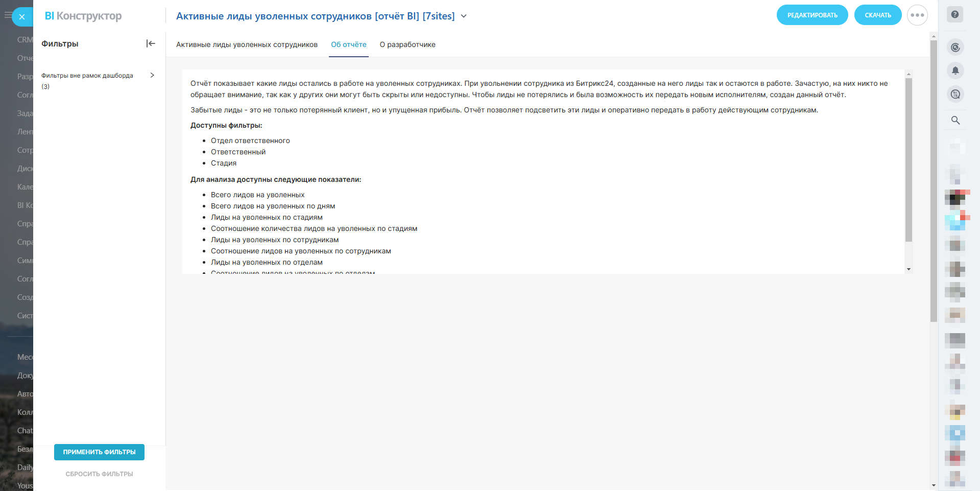Click the description scrollbar up arrow
Screen dimensions: 980x491
point(909,74)
